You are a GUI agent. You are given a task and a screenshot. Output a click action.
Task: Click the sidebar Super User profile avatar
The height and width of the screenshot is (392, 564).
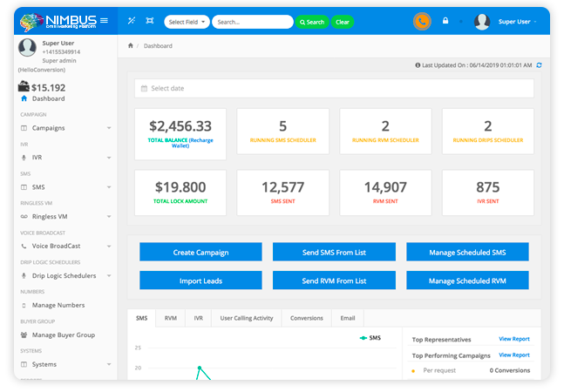[27, 47]
